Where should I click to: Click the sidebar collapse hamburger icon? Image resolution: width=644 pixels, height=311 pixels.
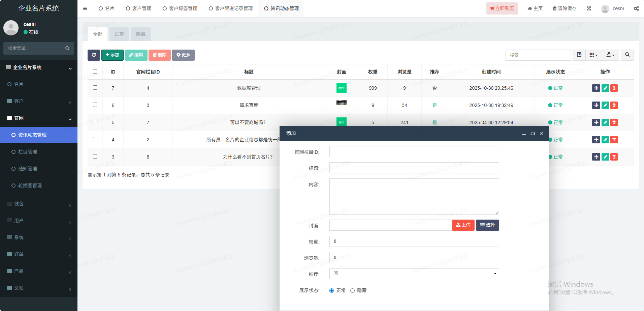click(x=85, y=8)
